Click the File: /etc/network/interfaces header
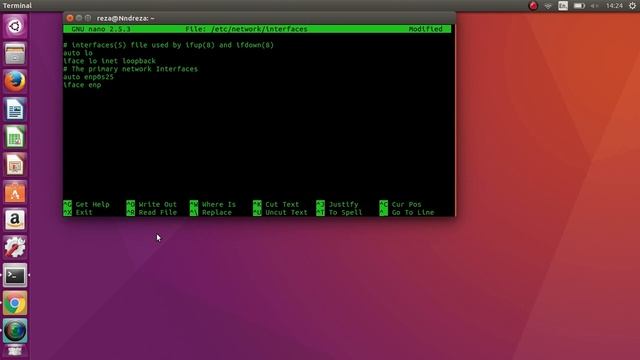 (x=247, y=29)
